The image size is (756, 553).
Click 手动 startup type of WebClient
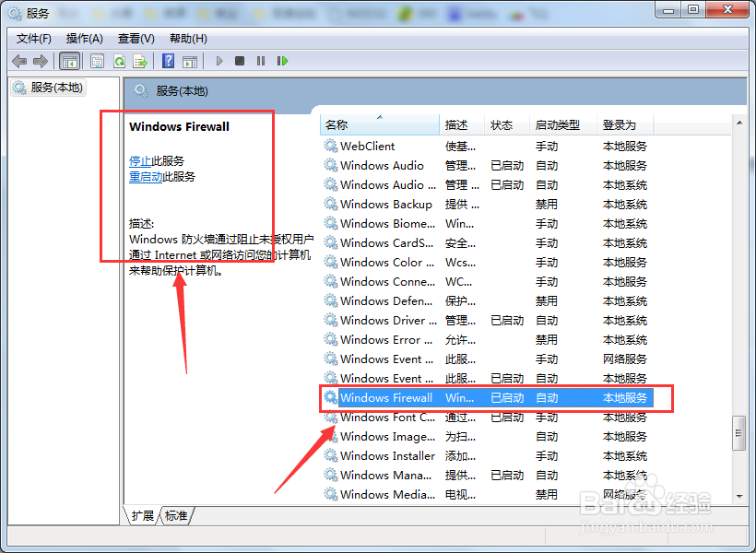tap(547, 146)
